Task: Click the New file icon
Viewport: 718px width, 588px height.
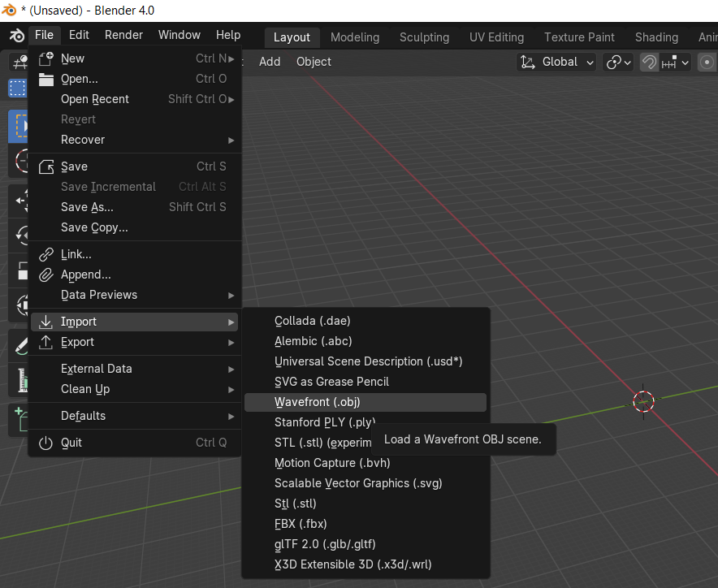Action: pos(45,58)
